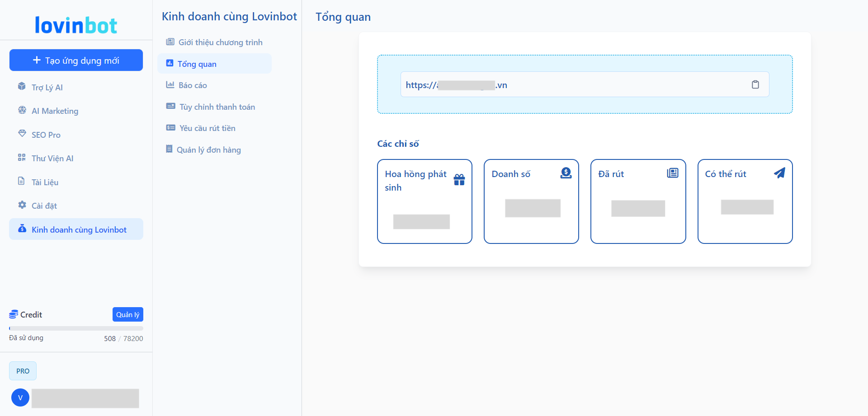Click the Credit coins icon

click(14, 314)
